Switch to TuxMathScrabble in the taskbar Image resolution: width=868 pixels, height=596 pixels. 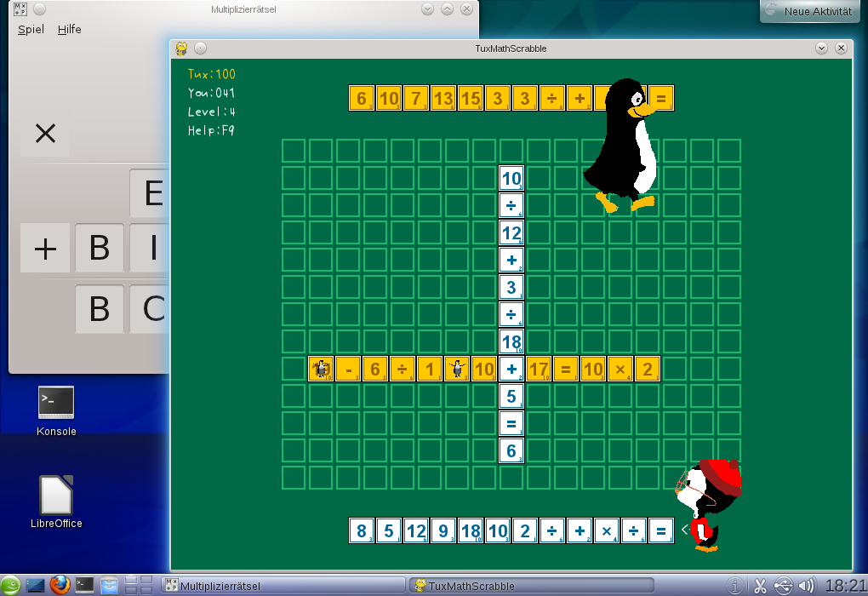[531, 586]
